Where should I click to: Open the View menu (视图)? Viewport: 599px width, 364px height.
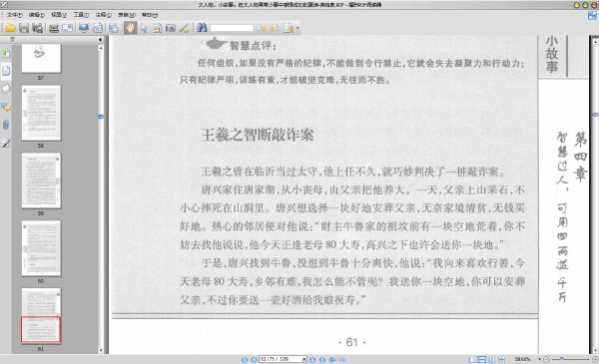(x=59, y=15)
